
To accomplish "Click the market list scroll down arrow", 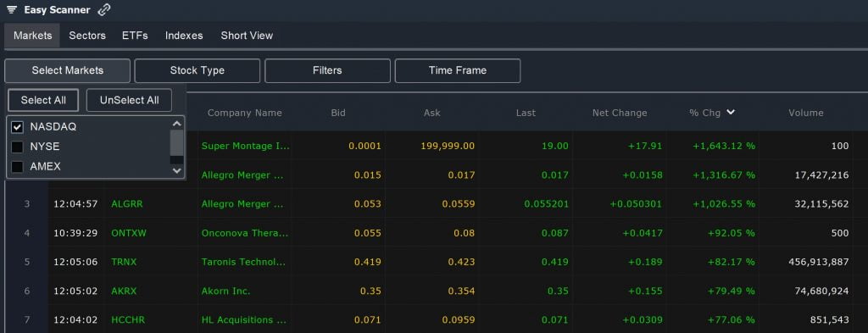I will [177, 171].
